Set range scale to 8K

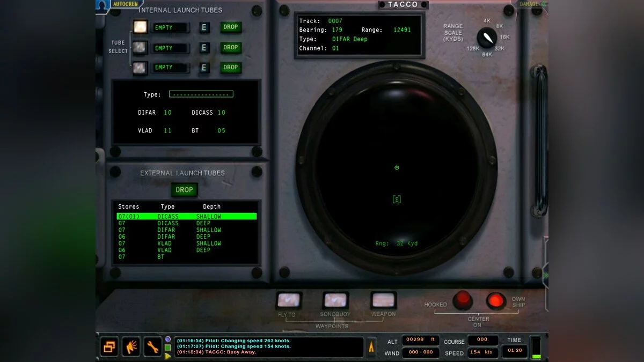point(499,26)
